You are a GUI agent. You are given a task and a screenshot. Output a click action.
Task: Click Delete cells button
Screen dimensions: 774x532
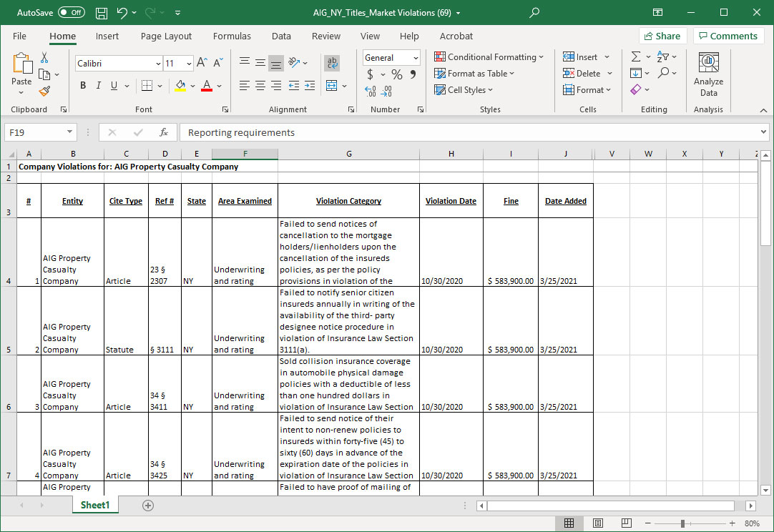coord(587,73)
